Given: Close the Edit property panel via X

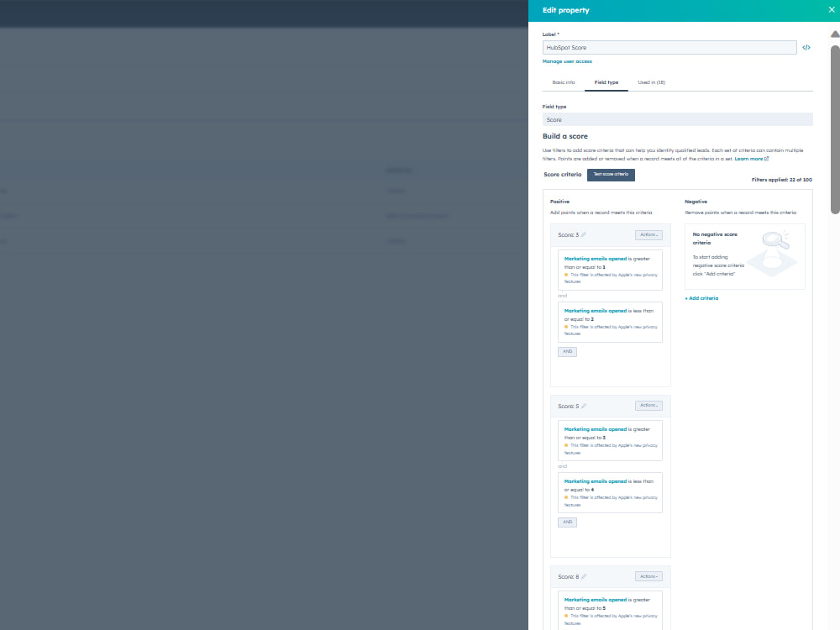Looking at the screenshot, I should [831, 9].
